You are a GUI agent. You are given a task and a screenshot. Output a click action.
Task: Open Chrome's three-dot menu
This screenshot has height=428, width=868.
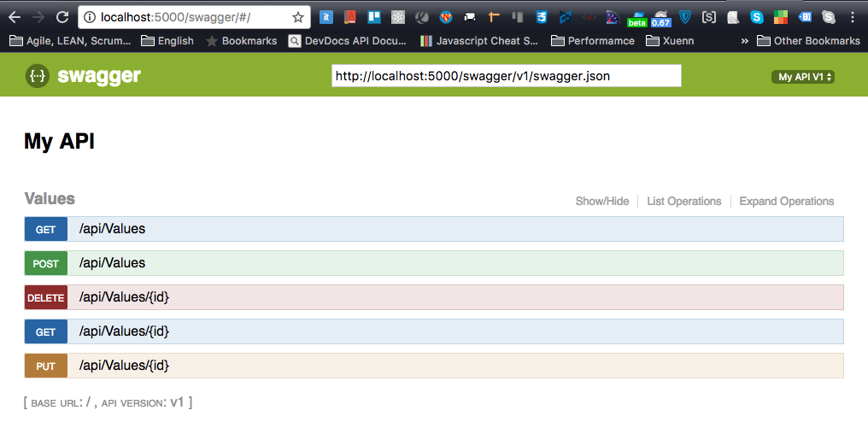tap(853, 17)
